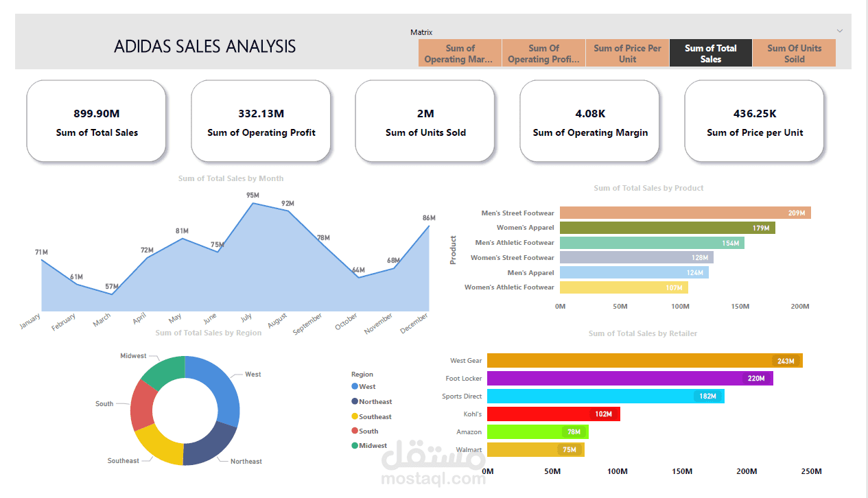The width and height of the screenshot is (868, 498).
Task: Click the July 95M peak data point
Action: coord(253,203)
